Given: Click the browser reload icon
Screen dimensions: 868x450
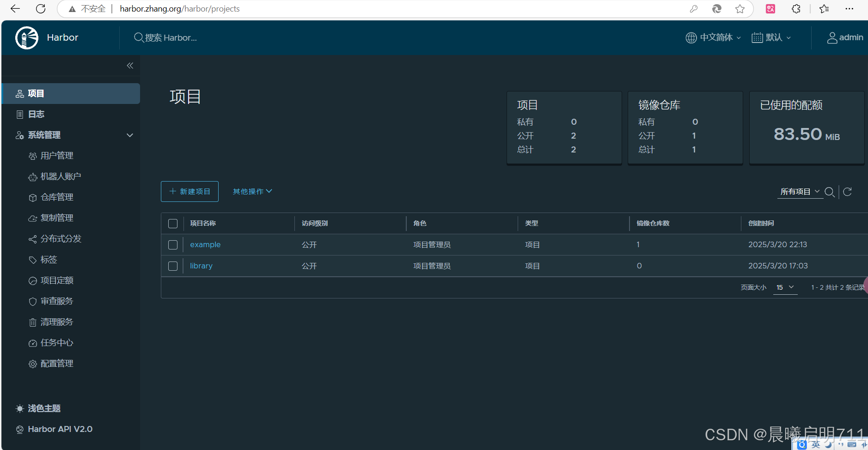Looking at the screenshot, I should 41,9.
